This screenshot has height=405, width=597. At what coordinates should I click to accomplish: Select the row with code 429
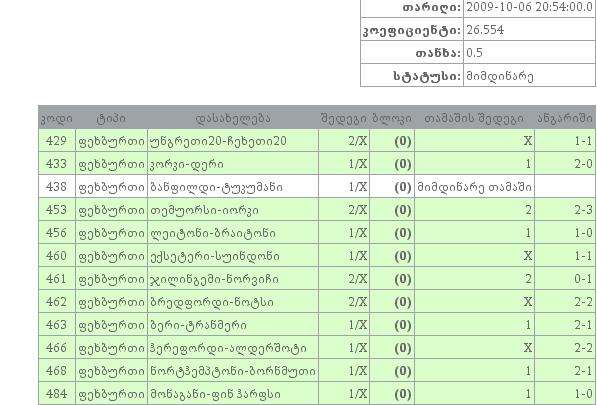pyautogui.click(x=317, y=141)
